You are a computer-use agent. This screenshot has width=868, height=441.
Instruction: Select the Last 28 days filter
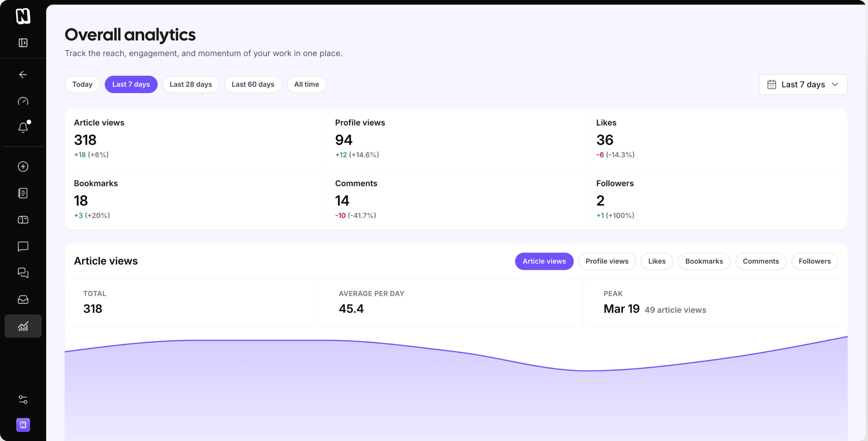pos(191,84)
